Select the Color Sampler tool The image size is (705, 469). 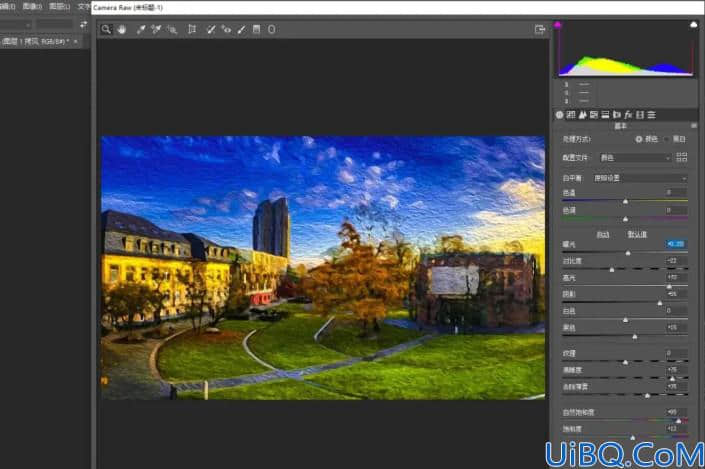[156, 29]
